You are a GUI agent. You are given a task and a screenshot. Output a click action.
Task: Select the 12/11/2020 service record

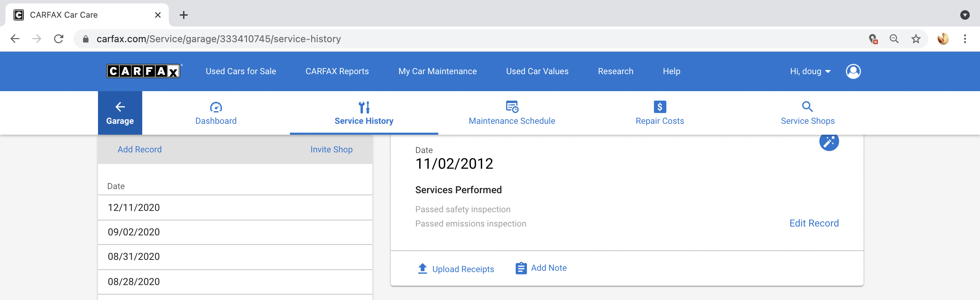coord(235,207)
